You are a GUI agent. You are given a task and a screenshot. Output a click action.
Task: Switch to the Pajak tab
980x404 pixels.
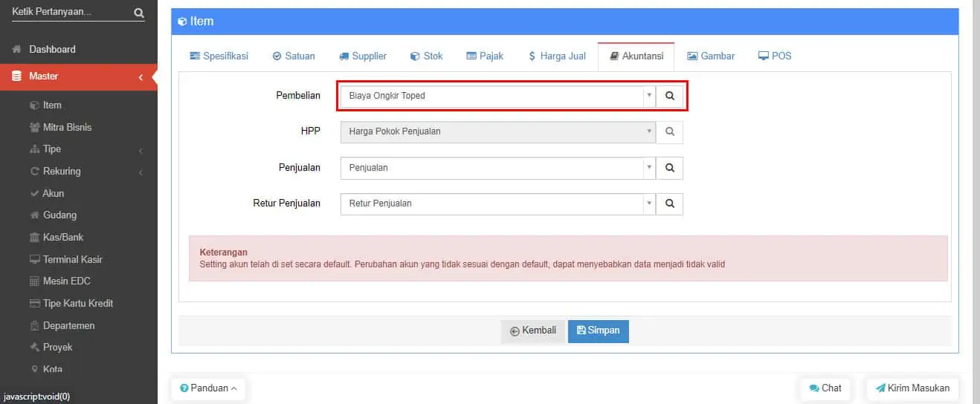[485, 56]
